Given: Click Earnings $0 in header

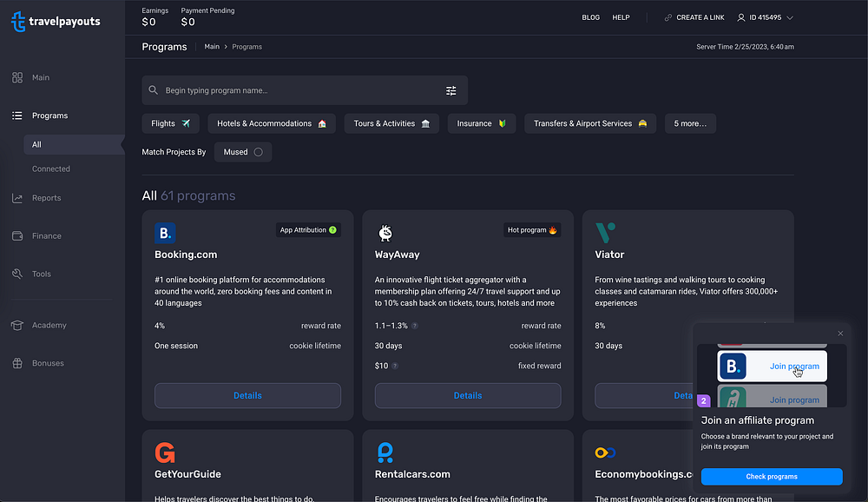Looking at the screenshot, I should pos(155,17).
